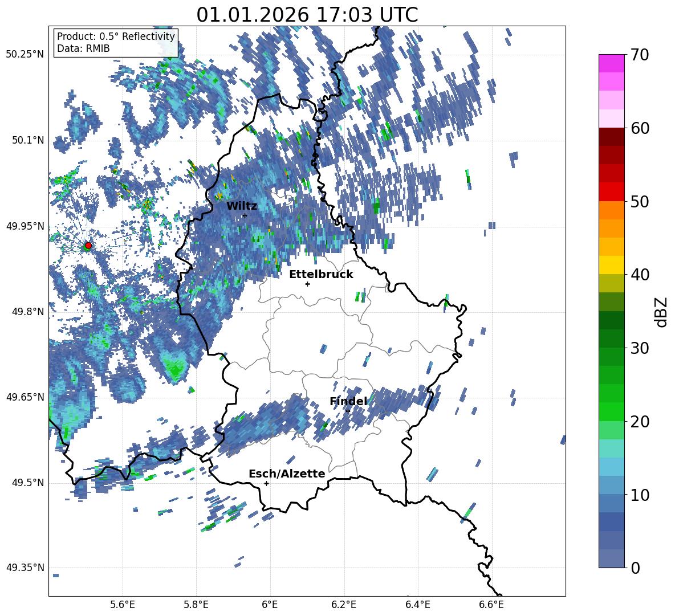The height and width of the screenshot is (616, 675).
Task: Click the top magenta colorbar segment
Action: click(x=611, y=63)
